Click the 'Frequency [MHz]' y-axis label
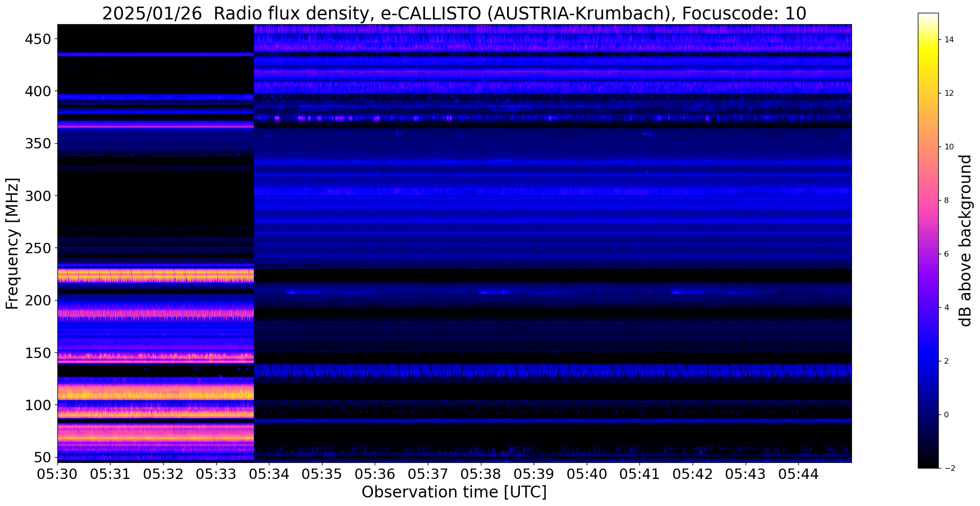980x506 pixels. pos(12,244)
